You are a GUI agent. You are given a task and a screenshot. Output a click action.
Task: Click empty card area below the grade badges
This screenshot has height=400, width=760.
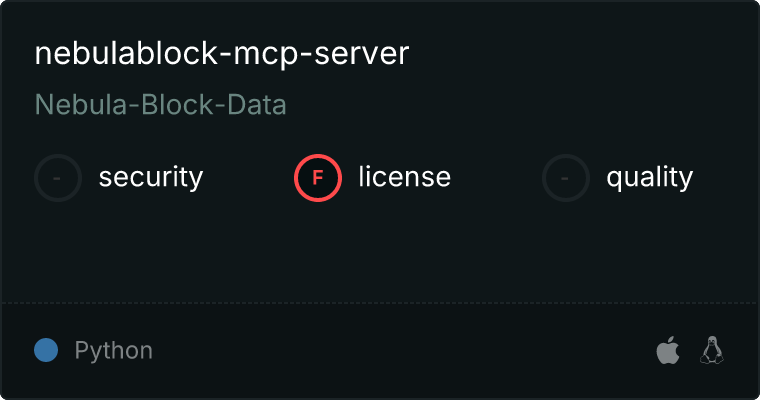pos(380,250)
